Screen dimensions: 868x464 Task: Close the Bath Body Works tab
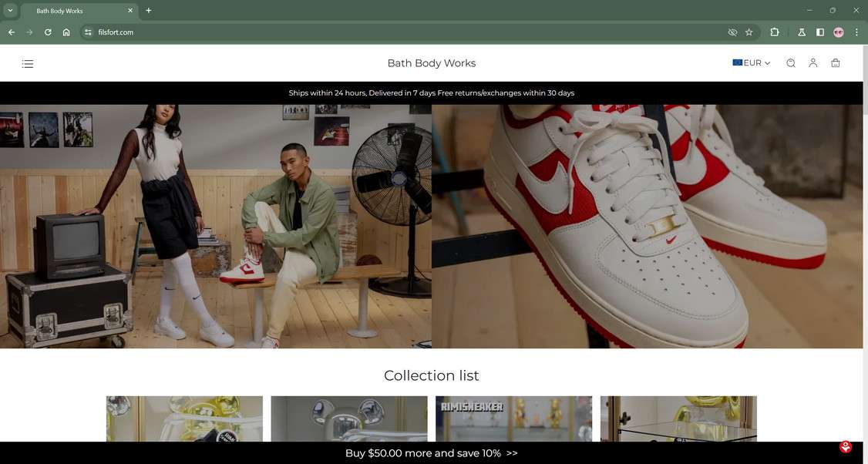(x=130, y=11)
